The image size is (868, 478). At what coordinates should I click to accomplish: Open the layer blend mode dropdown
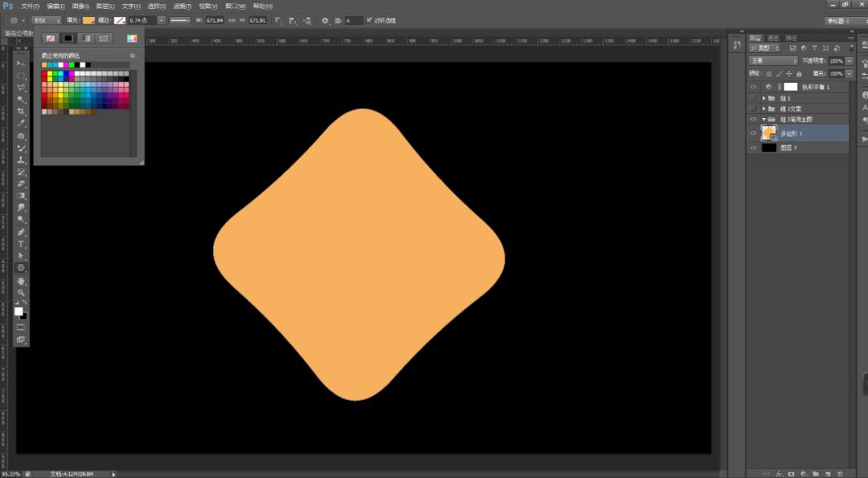coord(773,61)
